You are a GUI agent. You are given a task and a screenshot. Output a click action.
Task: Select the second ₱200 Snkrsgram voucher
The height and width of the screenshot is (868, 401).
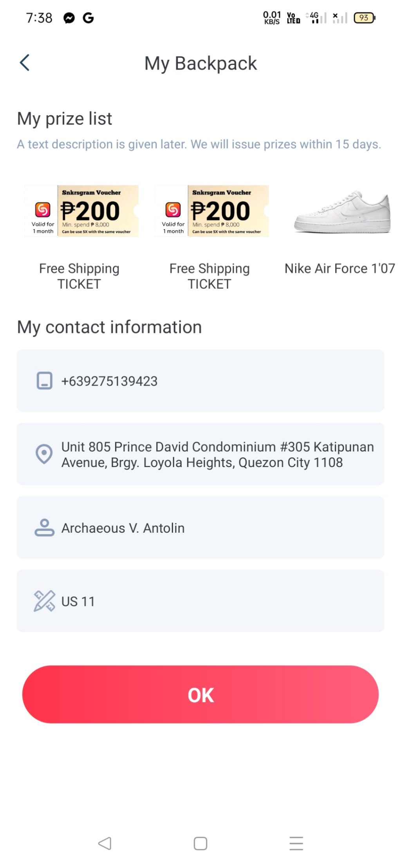pos(212,211)
